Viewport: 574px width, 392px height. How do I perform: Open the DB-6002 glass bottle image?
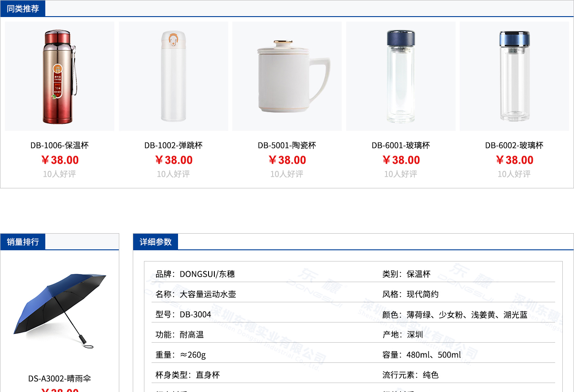(x=514, y=76)
